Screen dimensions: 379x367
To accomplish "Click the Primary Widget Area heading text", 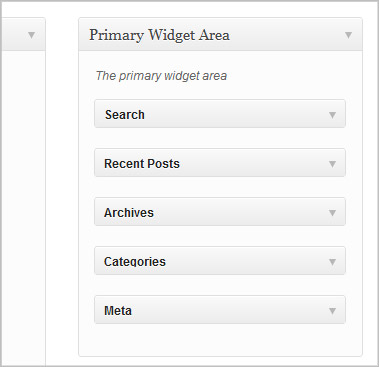I will coord(159,35).
